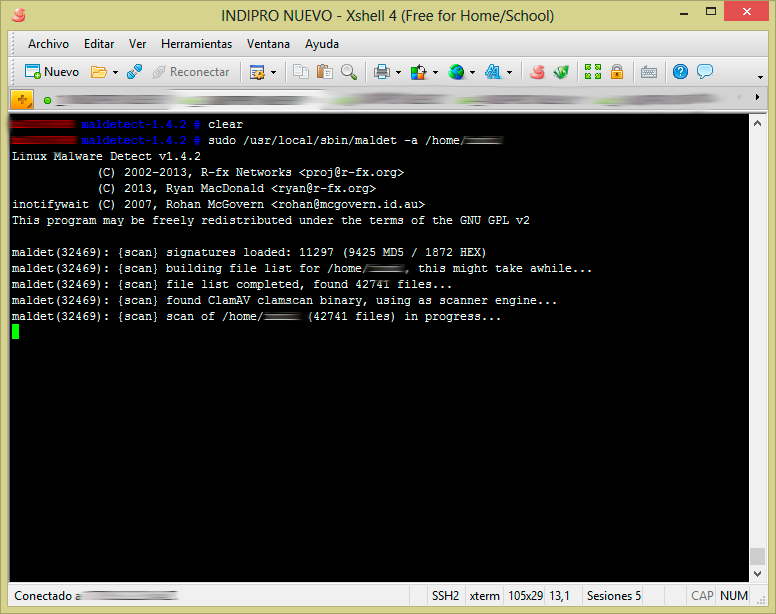Expand the print dropdown arrow
Image resolution: width=776 pixels, height=614 pixels.
click(x=398, y=73)
